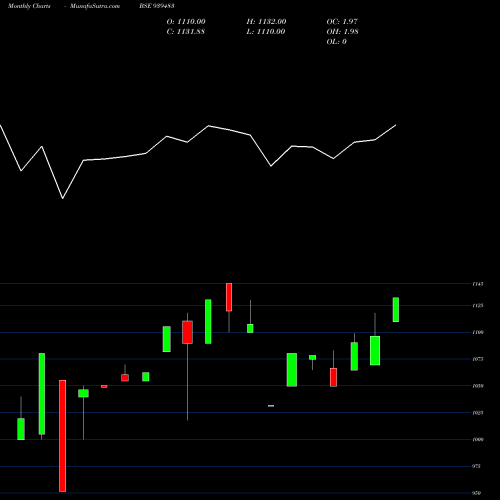Click the 1000 price axis label
The width and height of the screenshot is (500, 500).
tap(478, 440)
